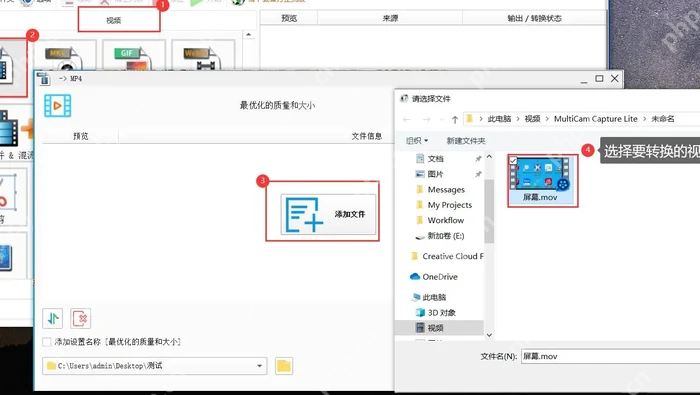Click the 添加文件 button
The width and height of the screenshot is (700, 395).
click(328, 215)
